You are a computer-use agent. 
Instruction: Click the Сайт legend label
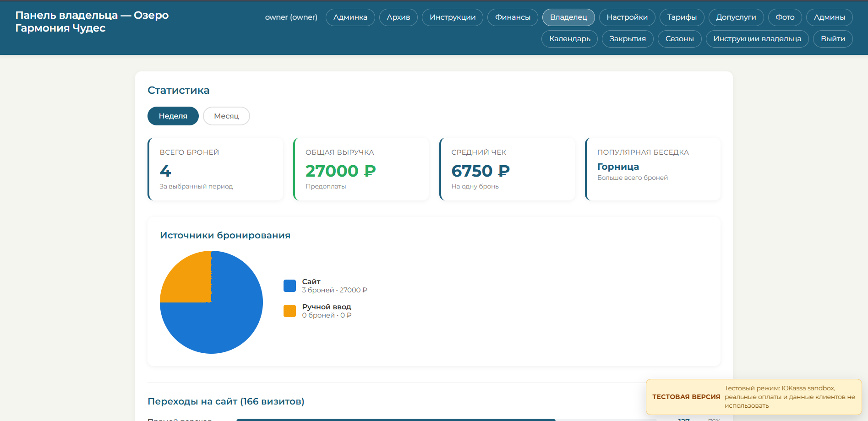(311, 282)
